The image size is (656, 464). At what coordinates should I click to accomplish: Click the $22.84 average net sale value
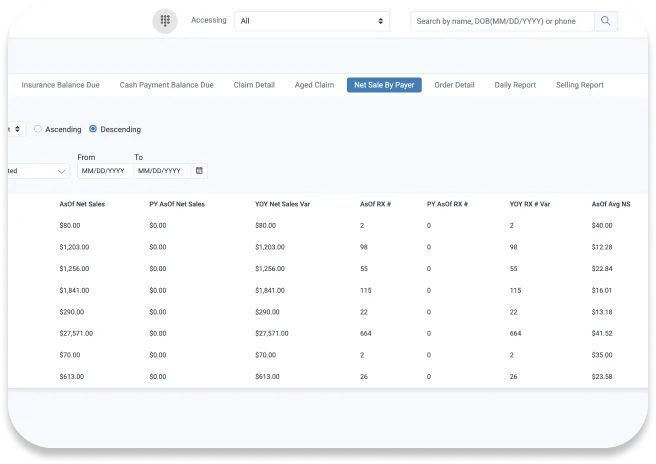click(x=602, y=269)
